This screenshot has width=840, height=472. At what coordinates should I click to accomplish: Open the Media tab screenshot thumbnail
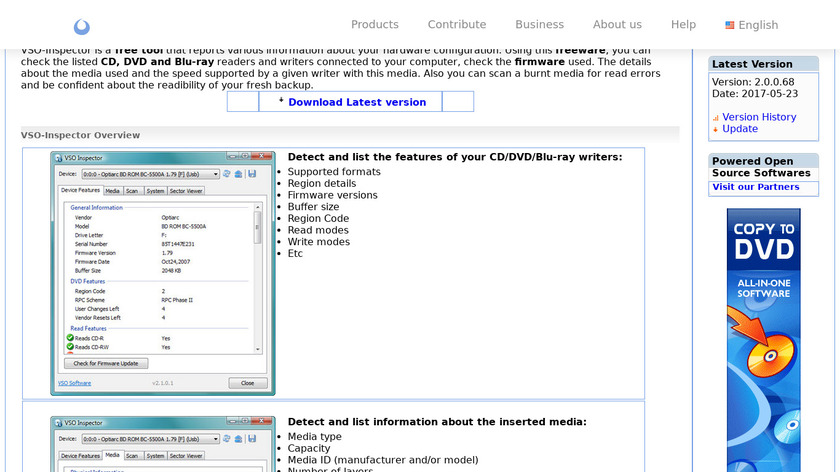[x=163, y=444]
